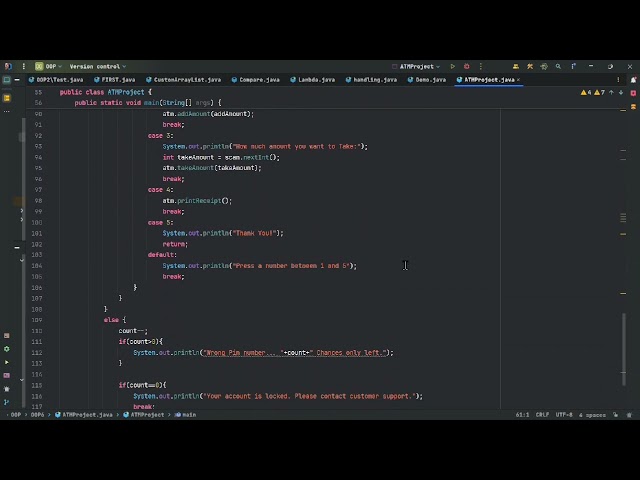This screenshot has width=640, height=480.
Task: Toggle the read-only lock icon in status bar
Action: [x=616, y=415]
